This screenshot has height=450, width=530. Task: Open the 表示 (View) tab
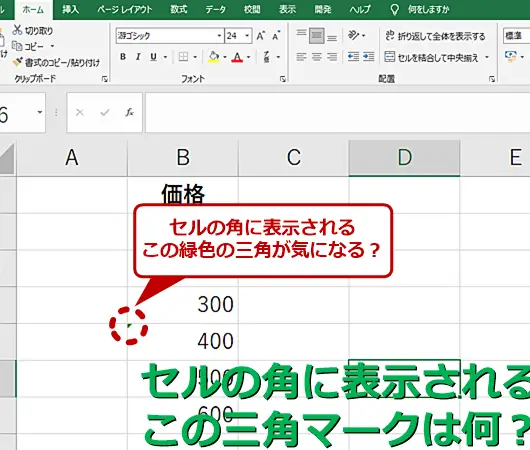[288, 9]
